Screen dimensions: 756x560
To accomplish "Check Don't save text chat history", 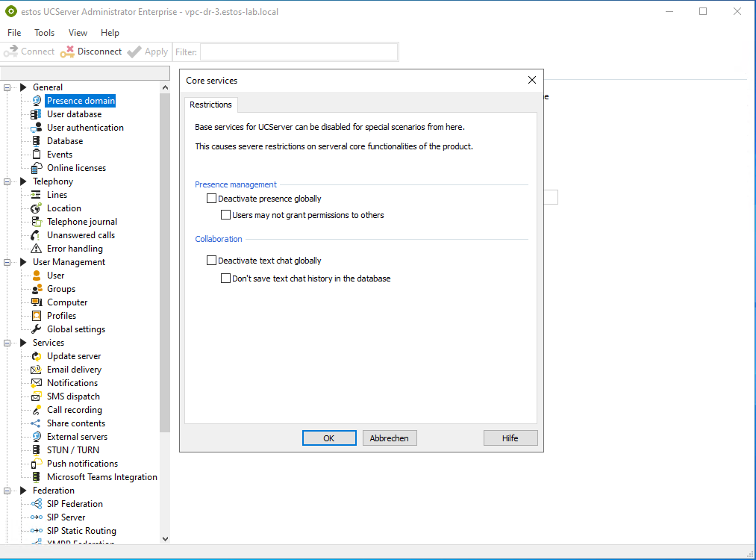I will coord(226,279).
